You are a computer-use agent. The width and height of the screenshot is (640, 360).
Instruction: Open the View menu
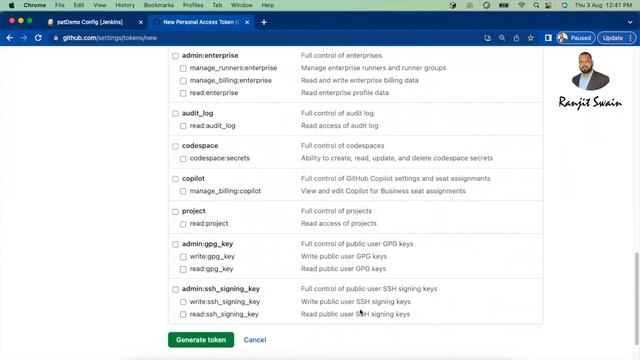coord(100,5)
